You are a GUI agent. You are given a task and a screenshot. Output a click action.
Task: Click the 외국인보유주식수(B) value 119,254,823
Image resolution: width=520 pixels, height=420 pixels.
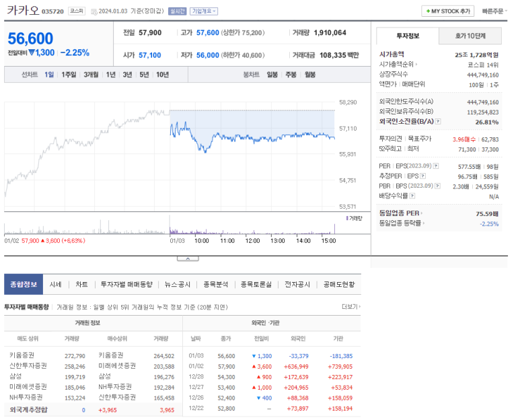click(482, 112)
